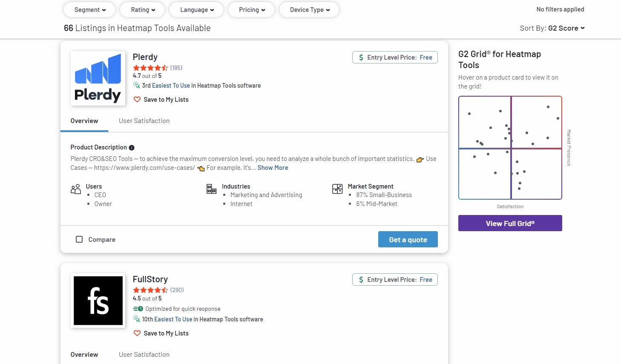Click the Product Description info icon
The image size is (621, 364).
pyautogui.click(x=132, y=148)
